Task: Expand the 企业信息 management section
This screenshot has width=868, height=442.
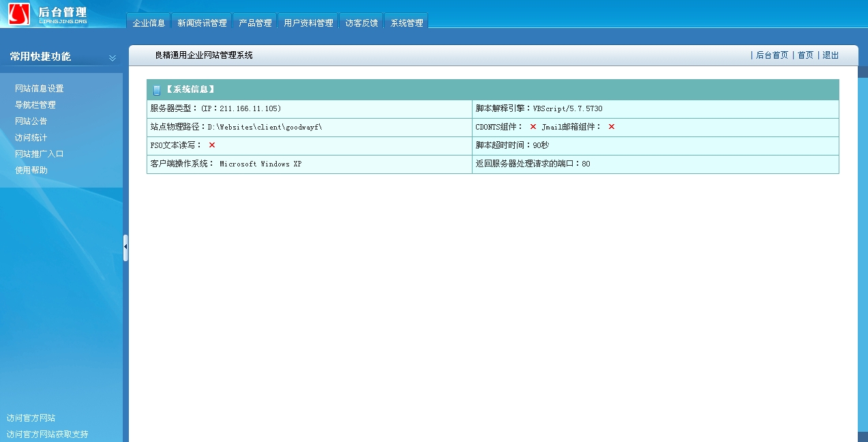Action: 149,21
